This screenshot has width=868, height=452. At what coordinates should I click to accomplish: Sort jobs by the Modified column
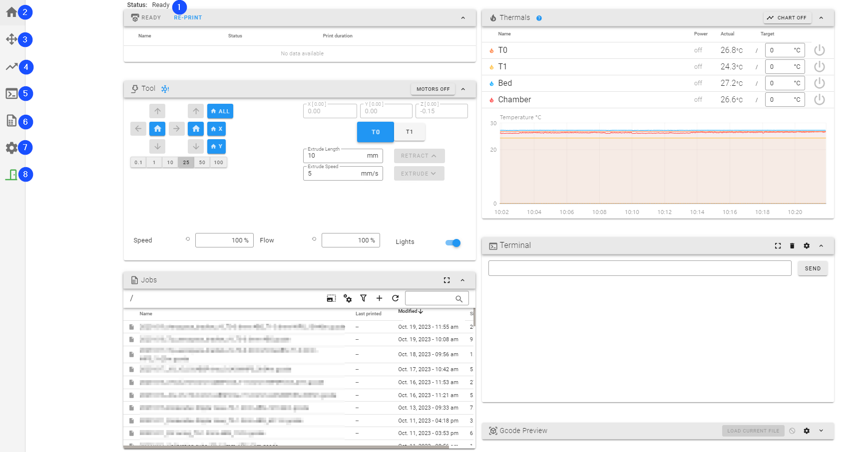click(x=411, y=311)
